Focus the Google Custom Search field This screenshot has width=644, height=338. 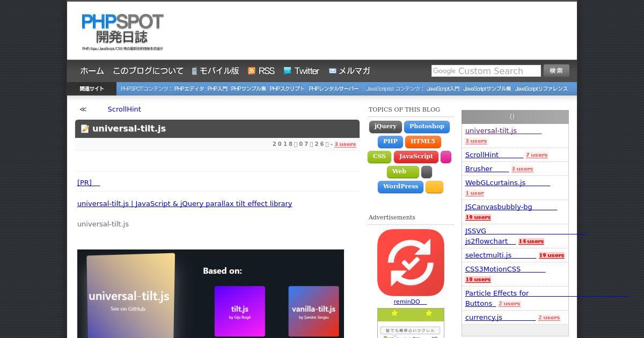pos(486,71)
